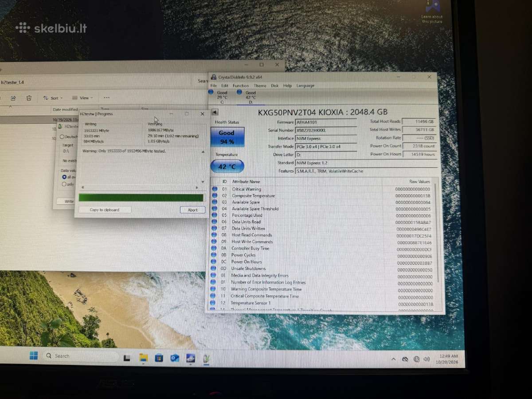Click the Serial Number field
This screenshot has height=399, width=532.
pos(326,130)
